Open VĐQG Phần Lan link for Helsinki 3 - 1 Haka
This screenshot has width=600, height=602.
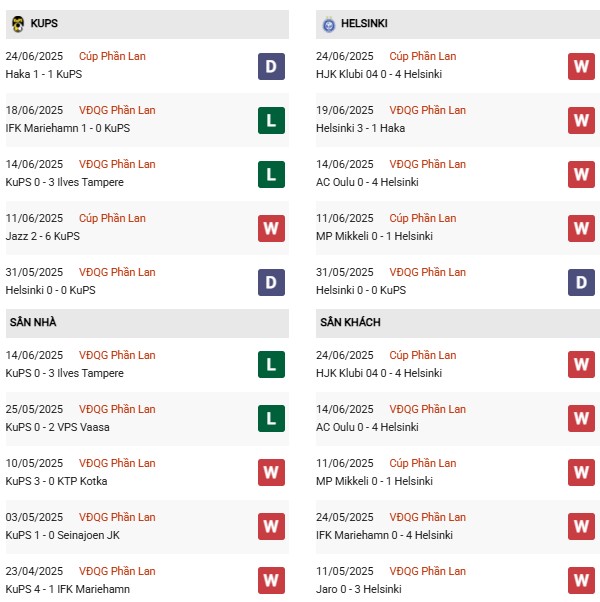point(428,110)
